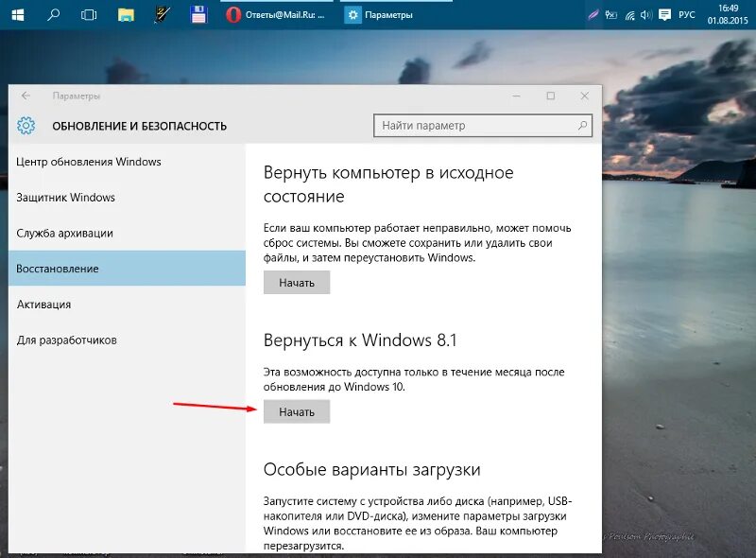
Task: Click the ОБНОВЛЕНИЕ И БЕЗОПАСНОСТЬ title
Action: (139, 126)
